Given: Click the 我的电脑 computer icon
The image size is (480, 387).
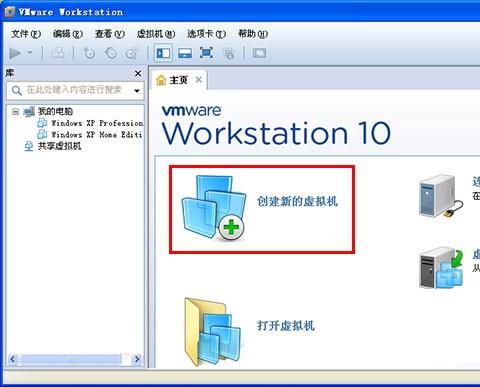Looking at the screenshot, I should (29, 111).
